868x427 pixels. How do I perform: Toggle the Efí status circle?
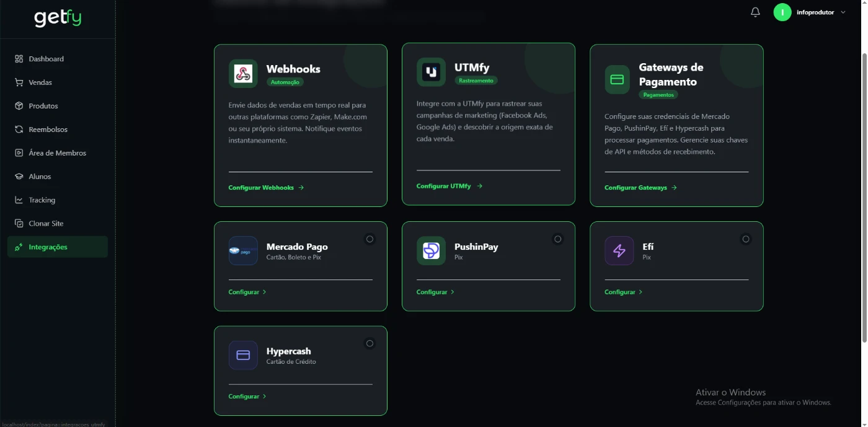[x=746, y=239]
